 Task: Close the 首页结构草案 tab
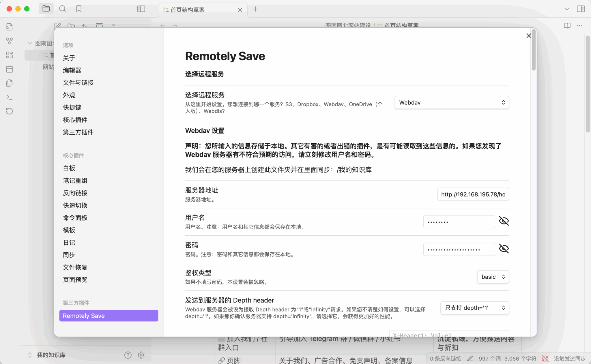click(x=240, y=10)
